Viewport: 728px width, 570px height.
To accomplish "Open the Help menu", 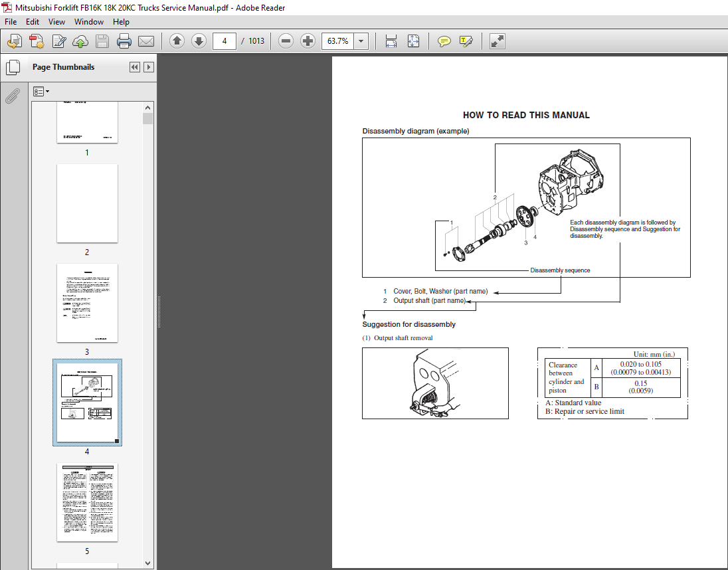I will [x=121, y=22].
